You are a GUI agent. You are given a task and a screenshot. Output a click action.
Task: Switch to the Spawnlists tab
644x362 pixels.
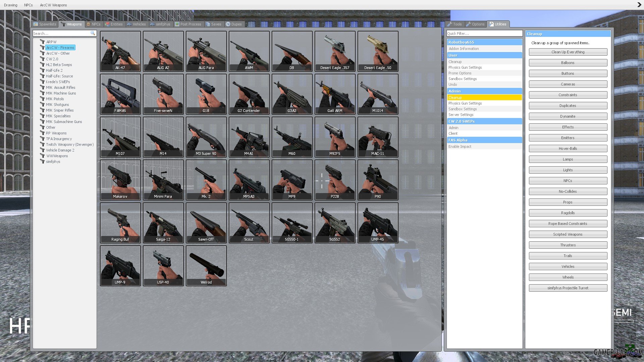[45, 24]
